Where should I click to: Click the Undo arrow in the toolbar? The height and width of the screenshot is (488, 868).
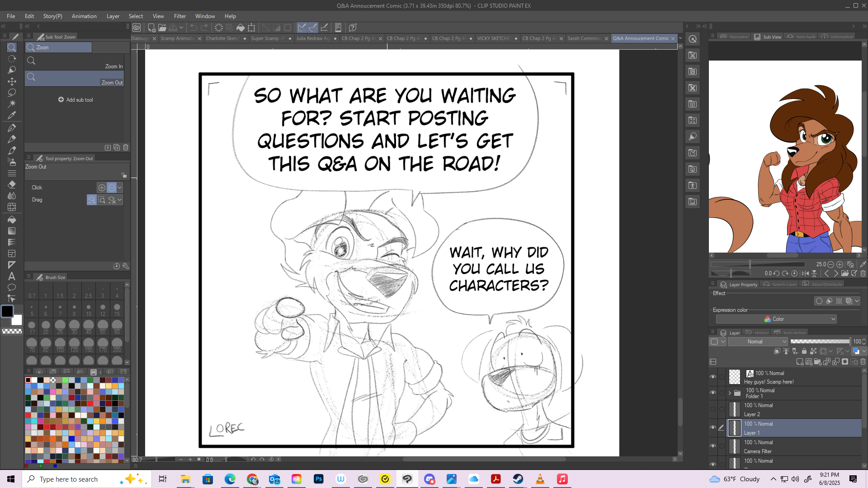(193, 28)
